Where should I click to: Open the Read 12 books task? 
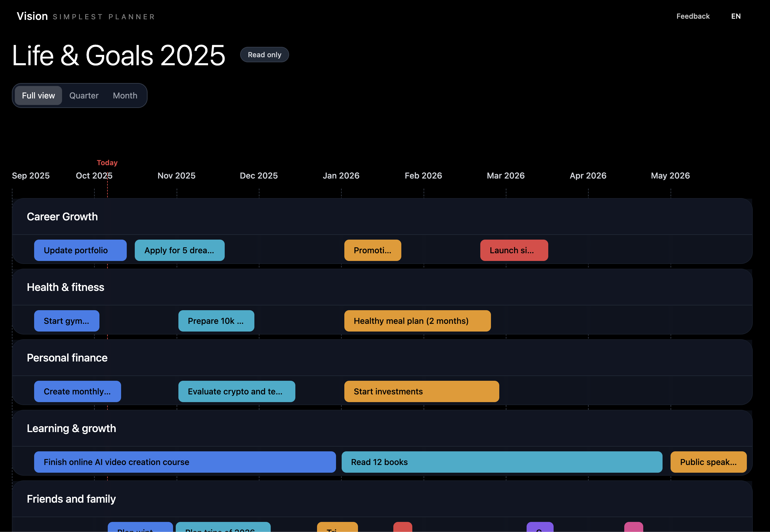coord(501,462)
